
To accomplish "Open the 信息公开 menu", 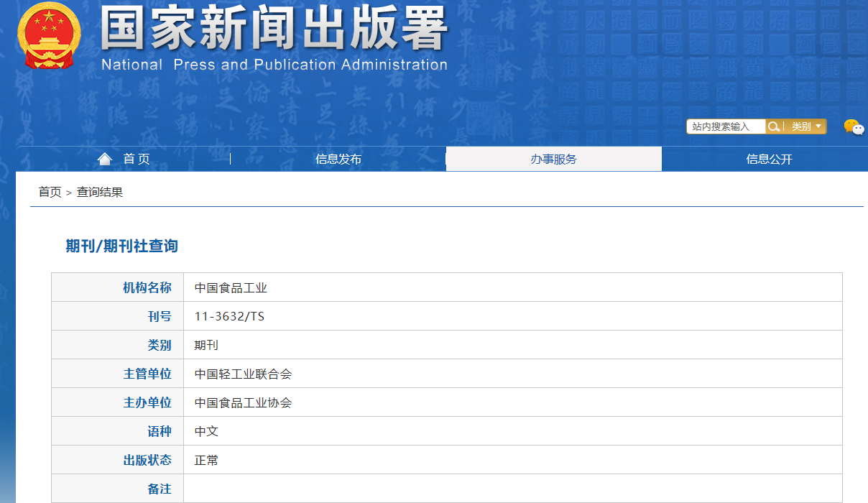I will 770,159.
